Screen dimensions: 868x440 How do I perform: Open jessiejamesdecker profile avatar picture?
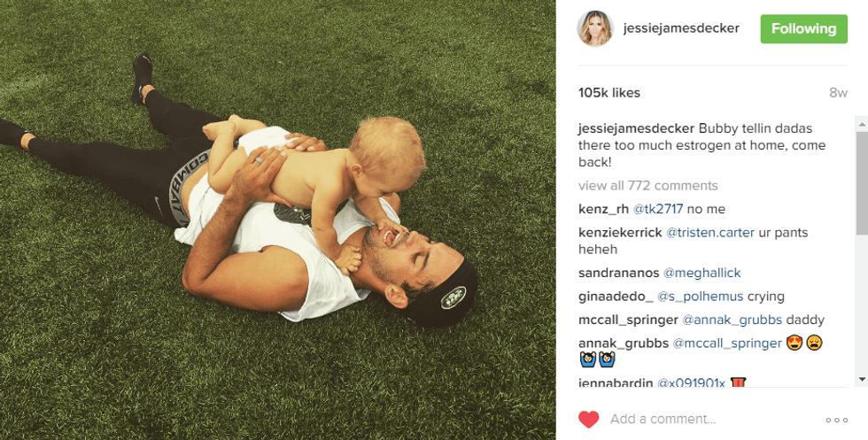[595, 28]
